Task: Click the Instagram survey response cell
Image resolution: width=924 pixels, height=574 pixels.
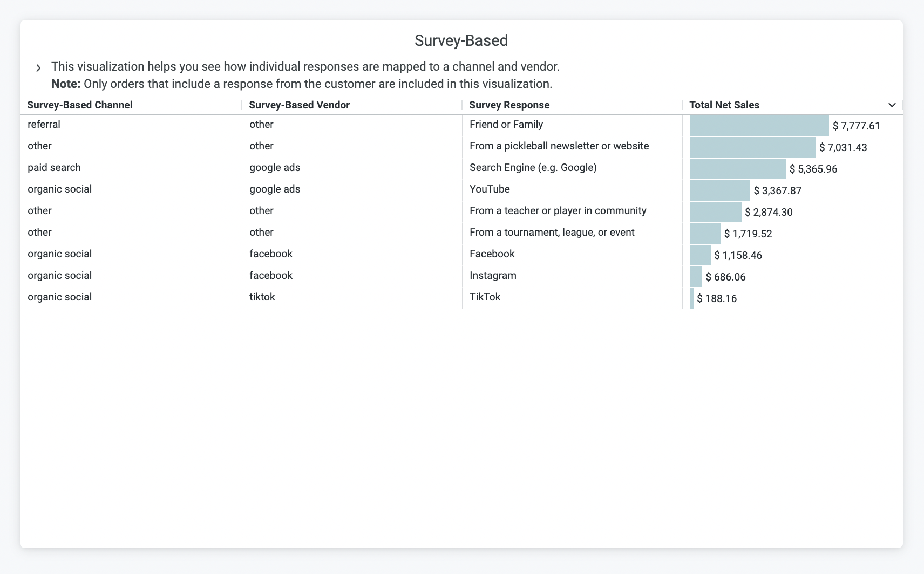Action: coord(493,276)
